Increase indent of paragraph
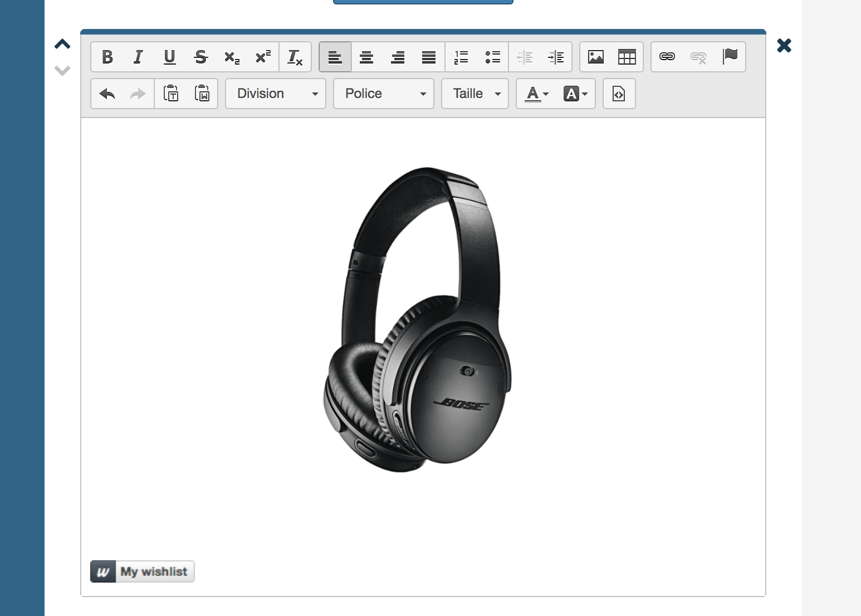Viewport: 861px width, 616px height. point(556,57)
